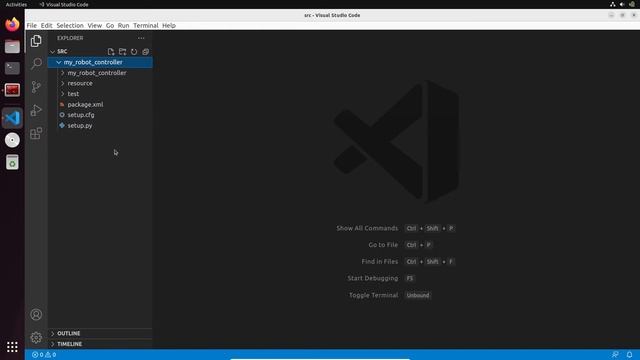Screen dimensions: 640x360
Task: Click New File icon in SRC header
Action: click(111, 52)
